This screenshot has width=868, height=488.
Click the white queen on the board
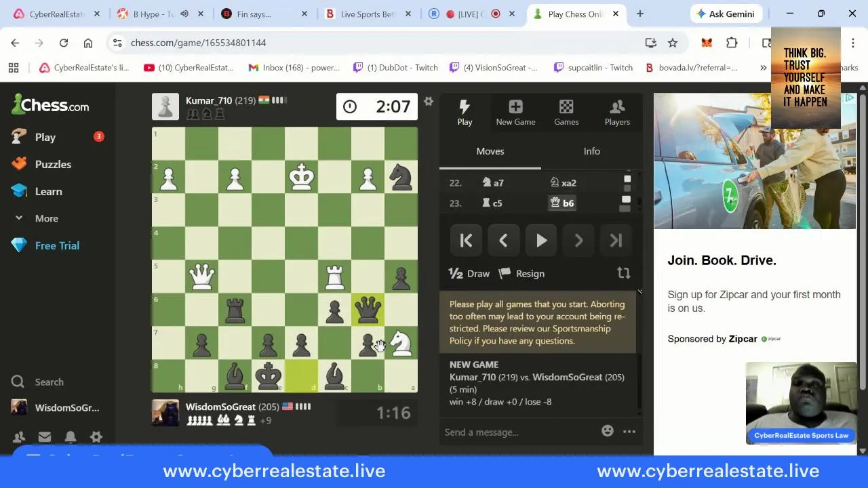(201, 277)
